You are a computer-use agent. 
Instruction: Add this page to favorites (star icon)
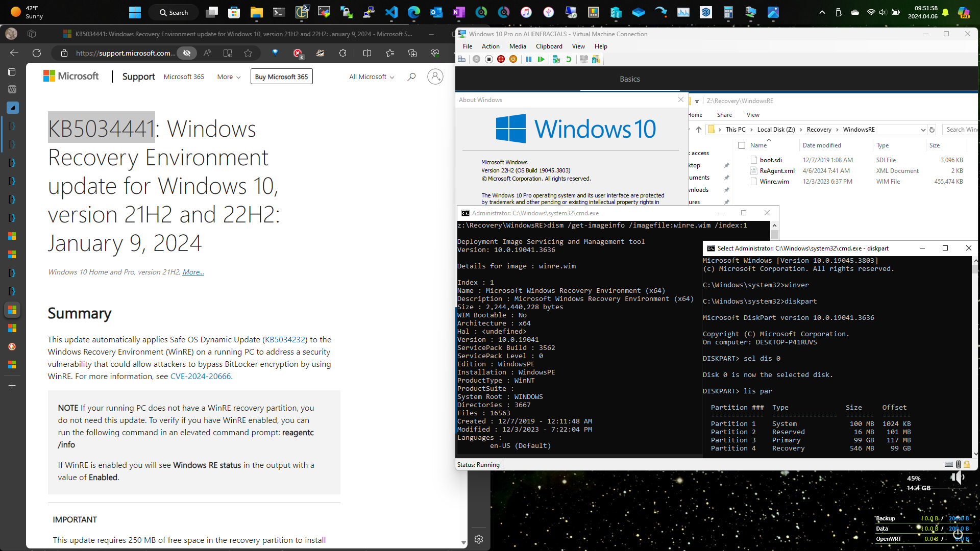coord(248,53)
